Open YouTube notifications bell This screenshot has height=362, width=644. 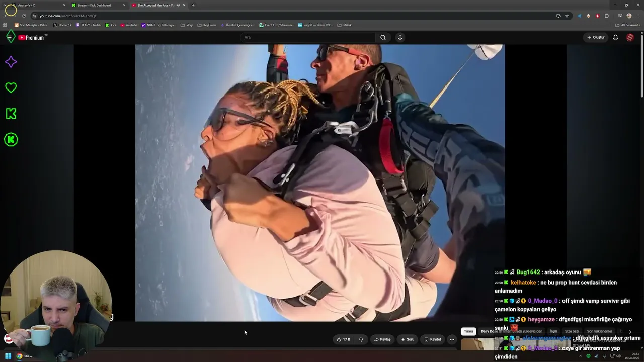pyautogui.click(x=615, y=37)
